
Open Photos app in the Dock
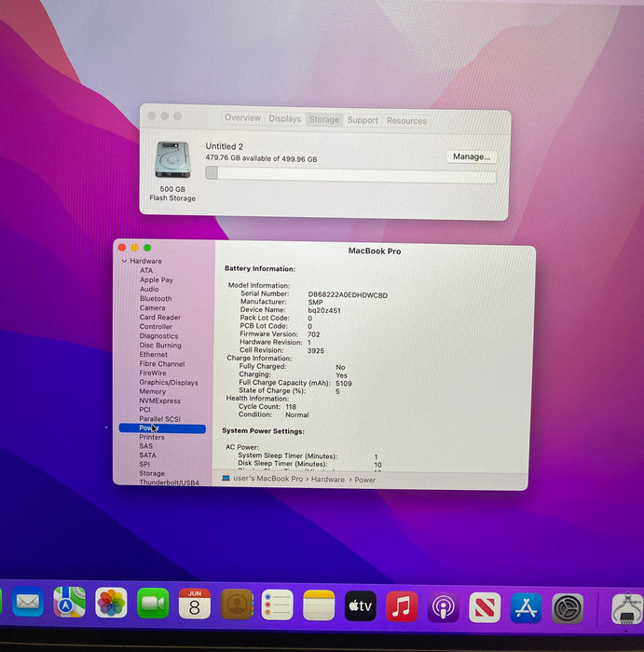click(111, 603)
